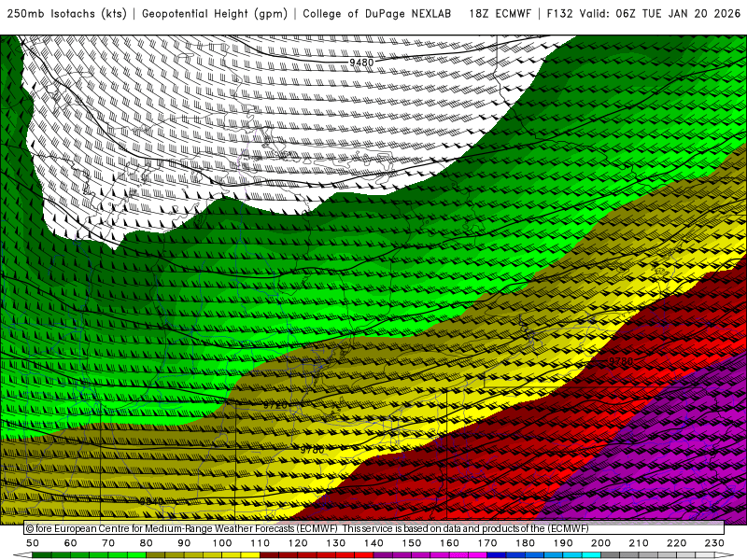This screenshot has height=560, width=747.
Task: Click the 9780 contour label on the yellow shading
Action: pyautogui.click(x=312, y=450)
